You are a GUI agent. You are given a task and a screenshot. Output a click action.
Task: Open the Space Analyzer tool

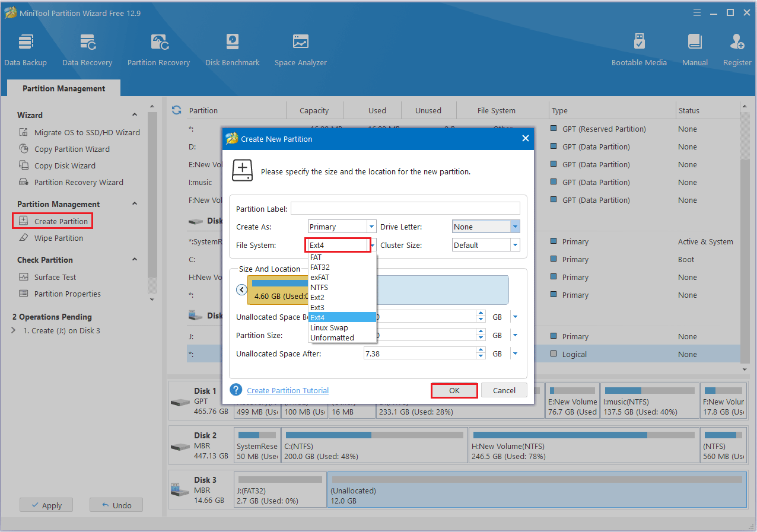[x=301, y=50]
